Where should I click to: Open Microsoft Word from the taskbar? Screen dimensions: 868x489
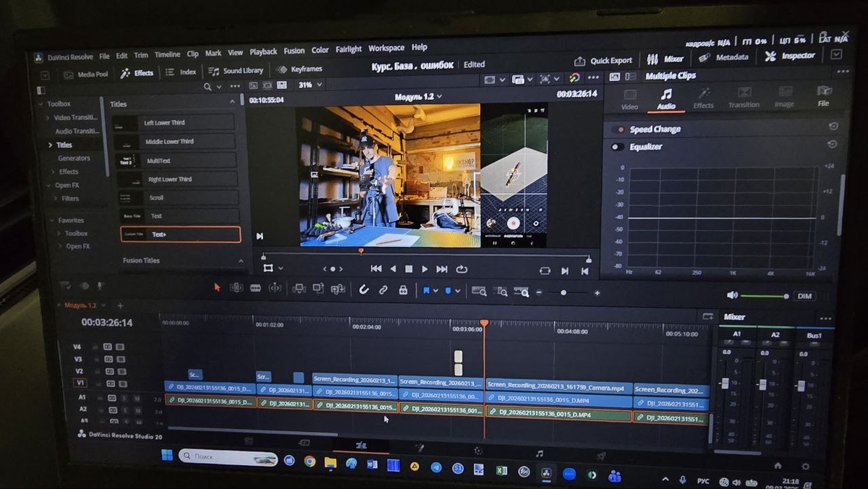pos(373,464)
